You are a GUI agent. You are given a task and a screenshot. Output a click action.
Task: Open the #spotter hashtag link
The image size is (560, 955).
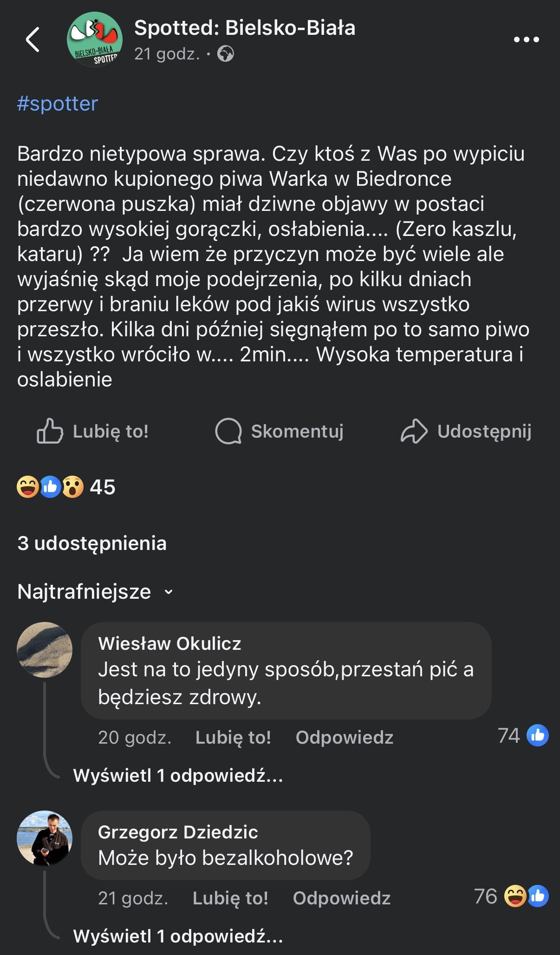[x=58, y=104]
